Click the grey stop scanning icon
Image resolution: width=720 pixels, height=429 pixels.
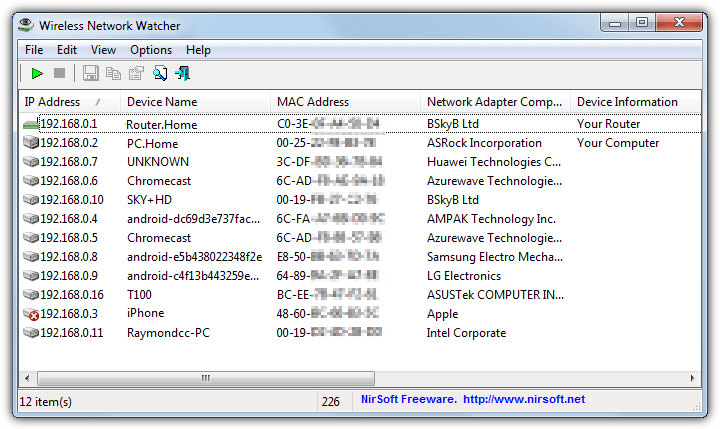pyautogui.click(x=59, y=73)
